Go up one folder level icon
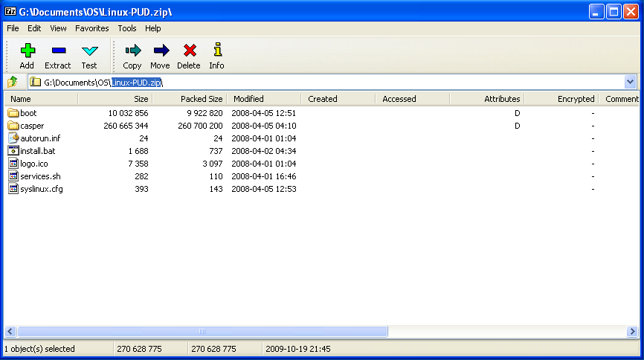The height and width of the screenshot is (360, 644). click(13, 82)
